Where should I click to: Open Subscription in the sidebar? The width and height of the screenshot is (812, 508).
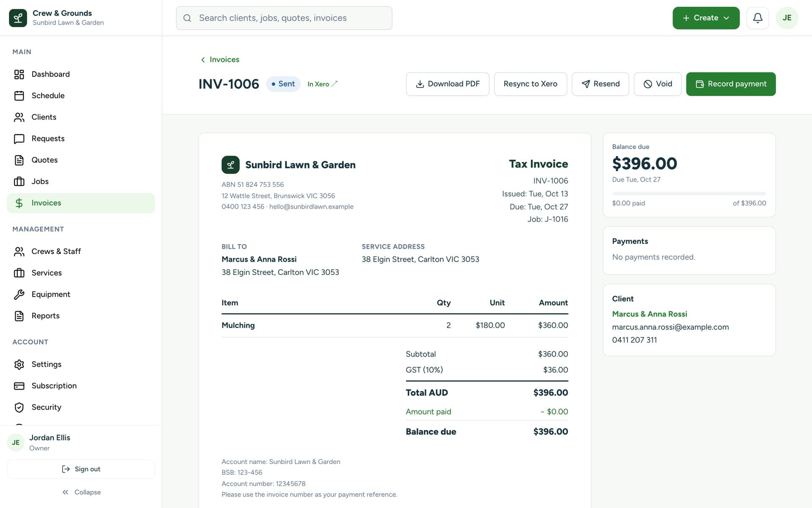[x=81, y=386]
